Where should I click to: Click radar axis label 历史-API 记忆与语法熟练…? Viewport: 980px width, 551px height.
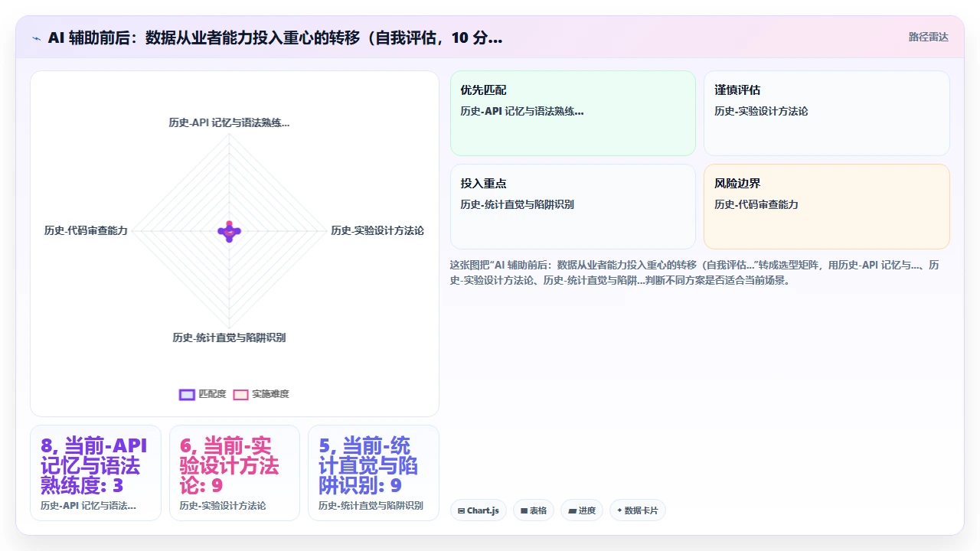pyautogui.click(x=229, y=122)
